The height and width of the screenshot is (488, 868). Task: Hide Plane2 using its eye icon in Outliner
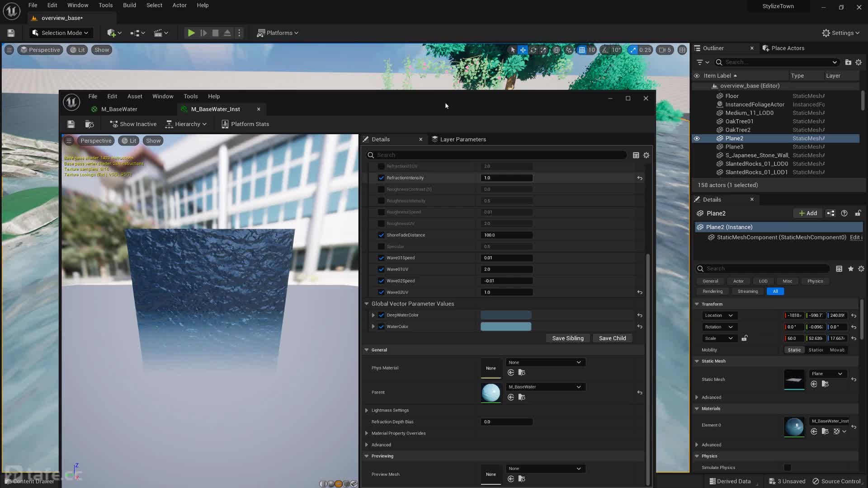(x=697, y=139)
